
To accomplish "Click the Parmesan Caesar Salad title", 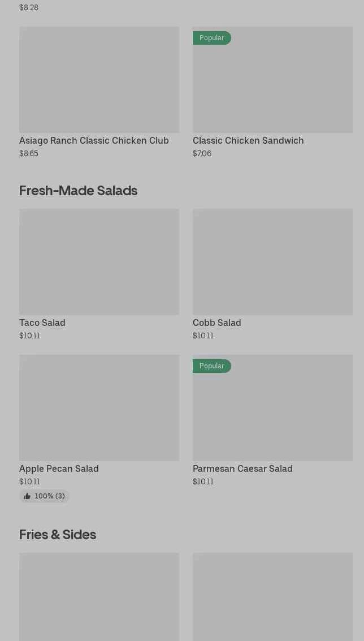I will tap(242, 469).
